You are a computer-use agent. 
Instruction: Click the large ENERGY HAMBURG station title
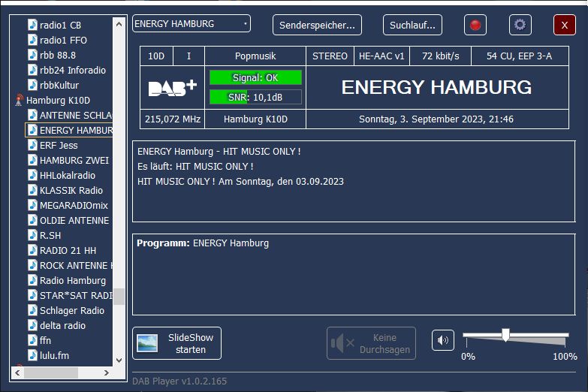point(436,87)
